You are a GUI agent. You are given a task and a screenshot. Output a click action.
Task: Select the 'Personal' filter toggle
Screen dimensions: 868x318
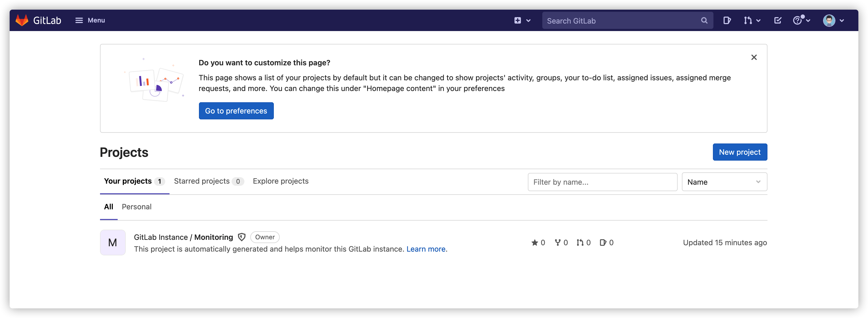137,206
